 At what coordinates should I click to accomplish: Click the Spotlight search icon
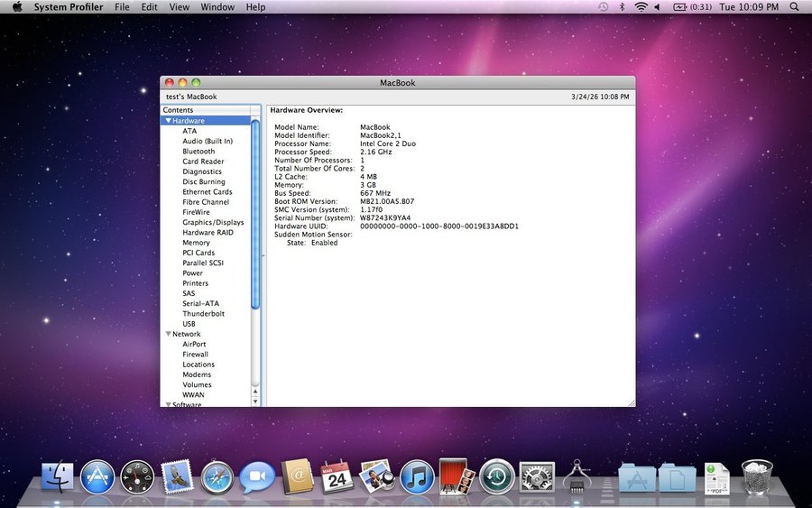pos(794,6)
